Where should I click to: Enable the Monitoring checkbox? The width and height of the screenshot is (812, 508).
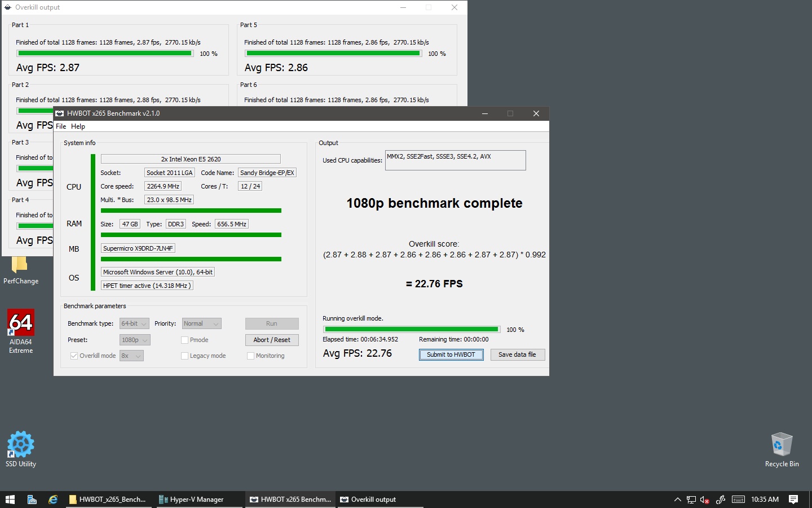coord(250,356)
